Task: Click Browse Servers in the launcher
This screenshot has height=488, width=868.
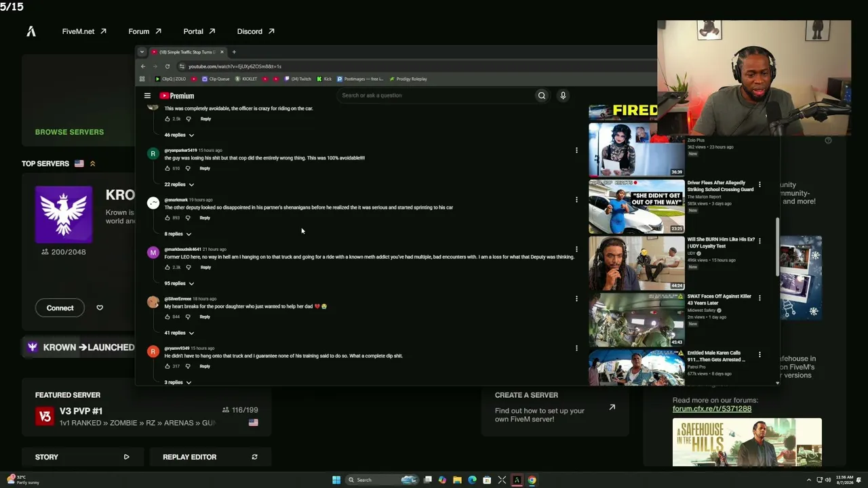Action: (69, 132)
